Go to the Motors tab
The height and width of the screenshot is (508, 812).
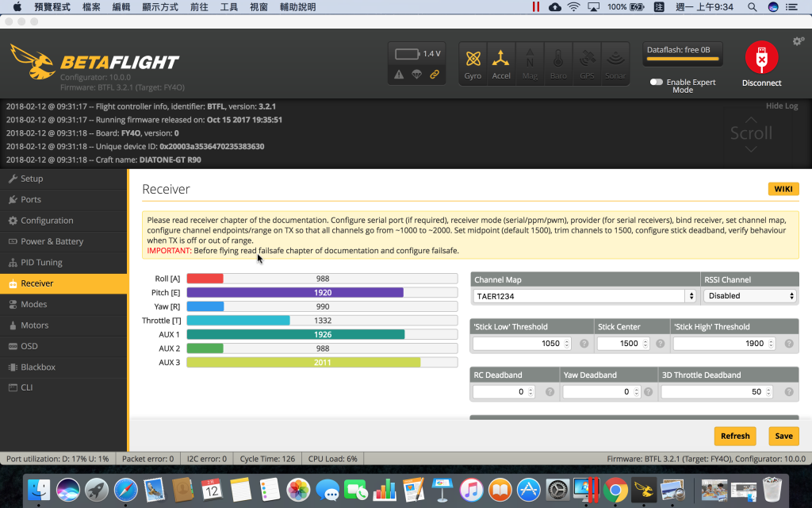(35, 325)
